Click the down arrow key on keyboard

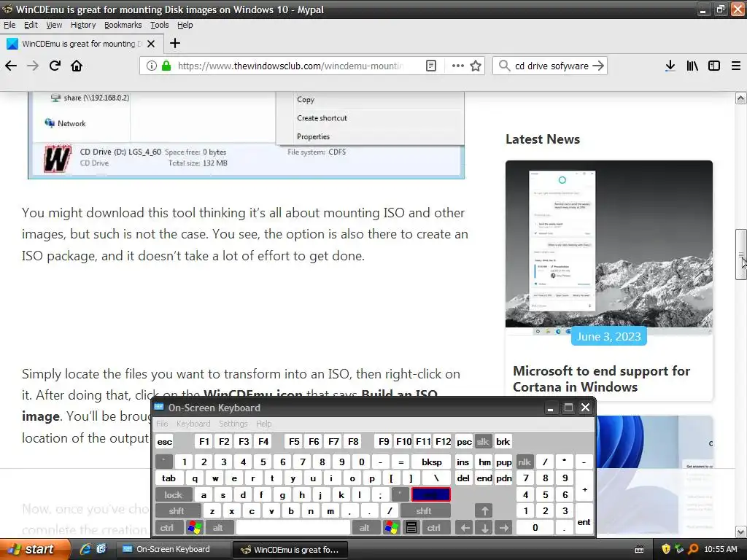tap(484, 528)
